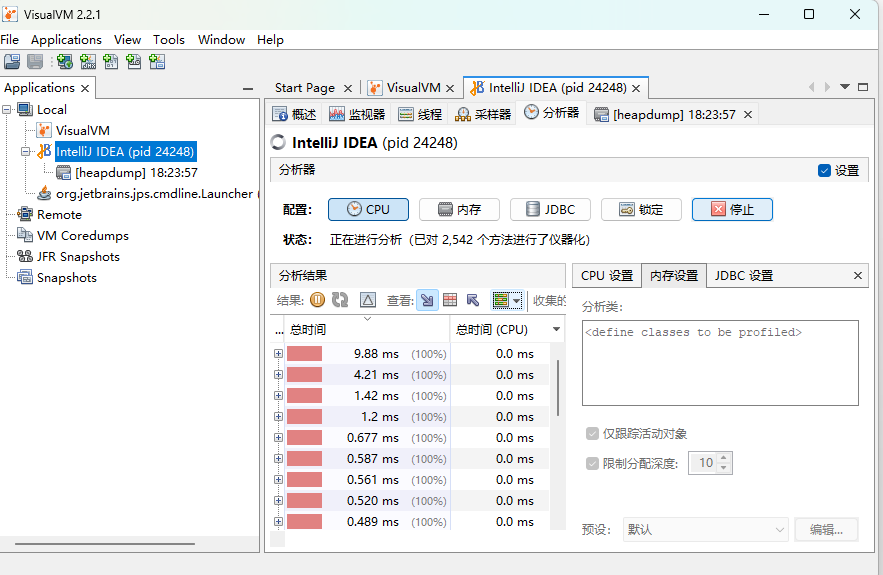Collapse the IntelliJ IDEA (pid 24248) tree node

[26, 151]
